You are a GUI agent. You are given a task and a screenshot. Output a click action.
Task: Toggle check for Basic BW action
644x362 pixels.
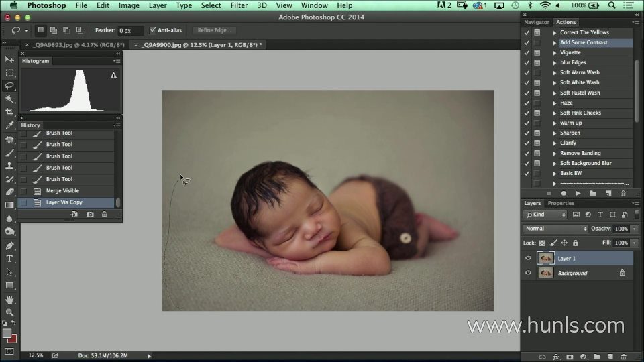[527, 173]
